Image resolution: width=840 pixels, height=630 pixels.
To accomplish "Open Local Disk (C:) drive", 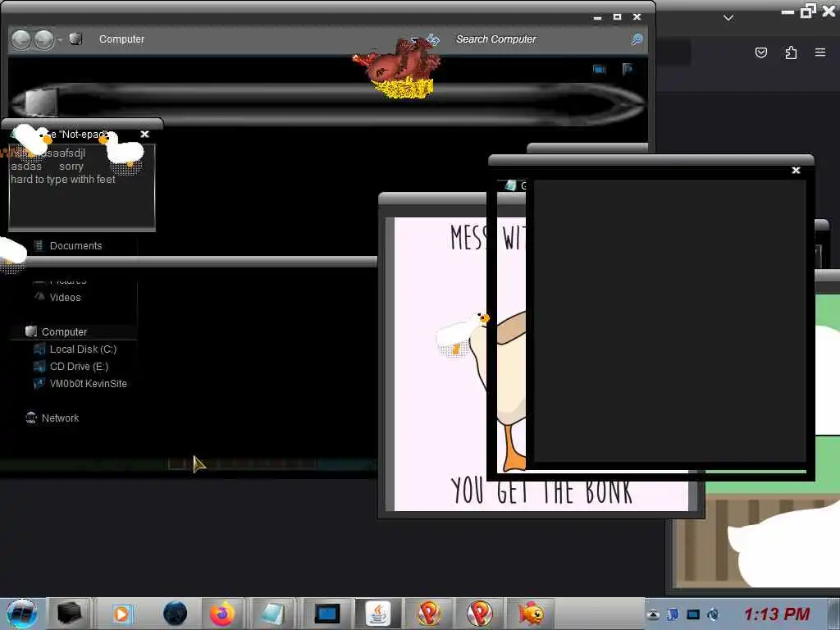I will (x=83, y=349).
